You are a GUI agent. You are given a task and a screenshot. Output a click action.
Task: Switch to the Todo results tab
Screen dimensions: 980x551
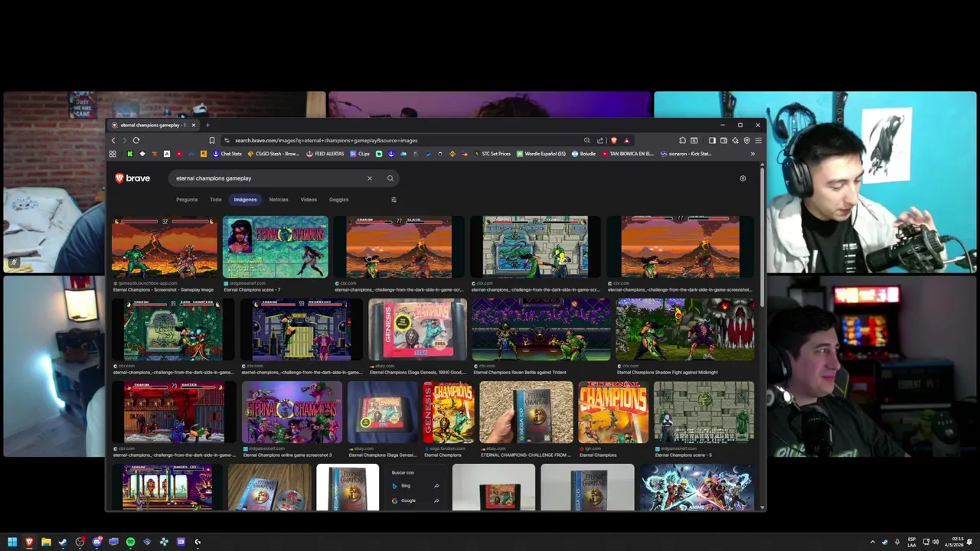coord(216,200)
